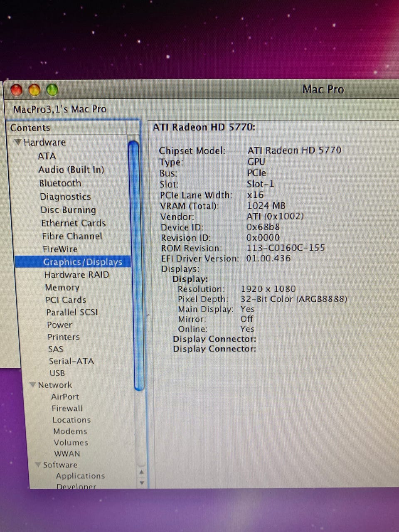
Task: Select Parallel SCSI entry
Action: click(72, 312)
